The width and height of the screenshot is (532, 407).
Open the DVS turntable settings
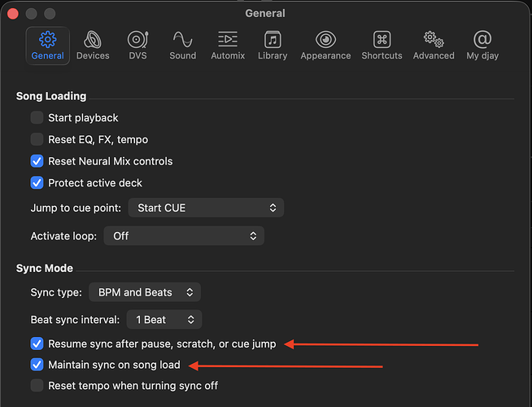coord(137,46)
